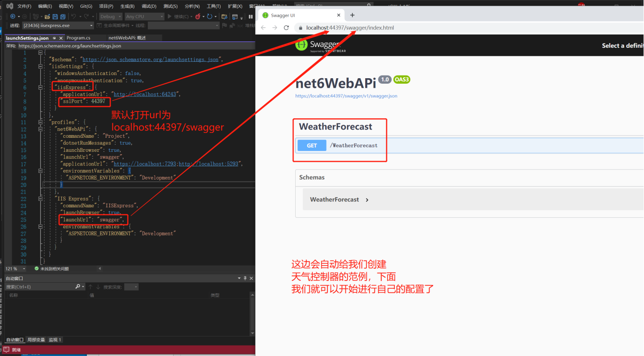
Task: Open the lifecycle events (生命周期事件) dropdown
Action: click(116, 25)
